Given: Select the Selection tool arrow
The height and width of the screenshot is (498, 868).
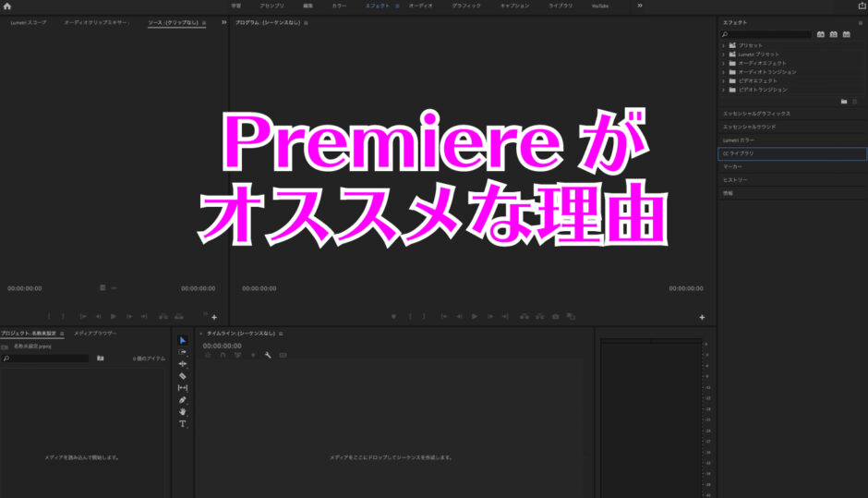Looking at the screenshot, I should (183, 340).
